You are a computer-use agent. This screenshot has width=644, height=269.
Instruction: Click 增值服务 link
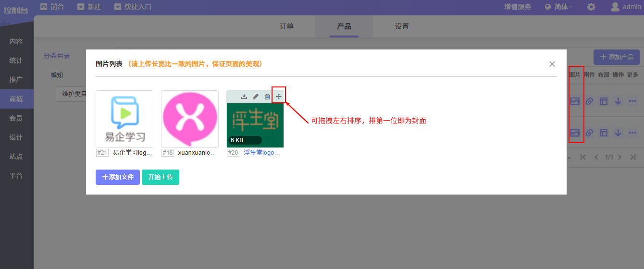(518, 7)
